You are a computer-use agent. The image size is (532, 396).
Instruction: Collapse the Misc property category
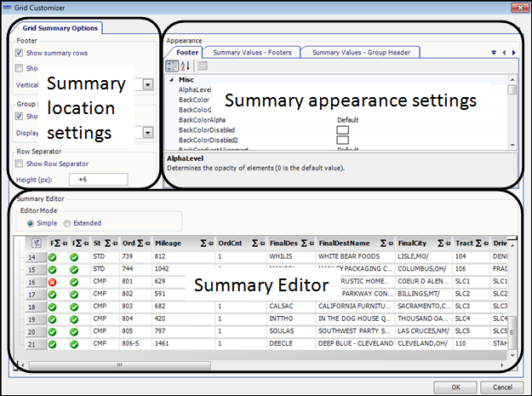click(171, 79)
